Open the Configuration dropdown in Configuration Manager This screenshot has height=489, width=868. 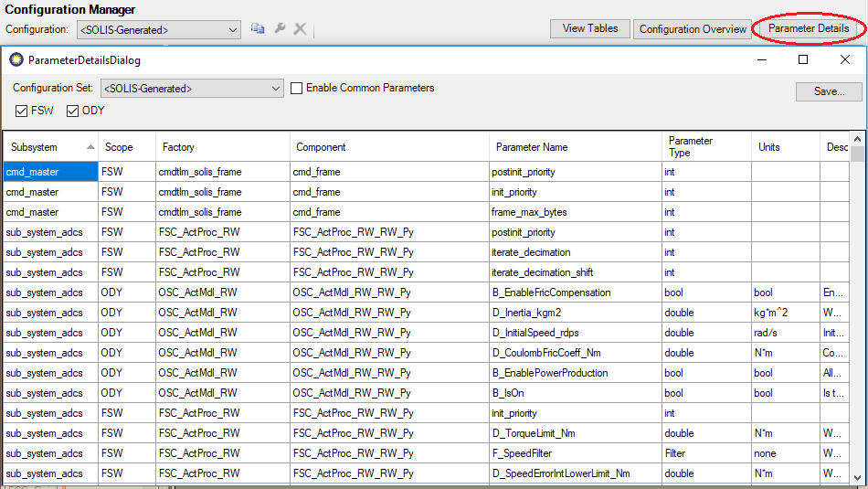coord(232,30)
